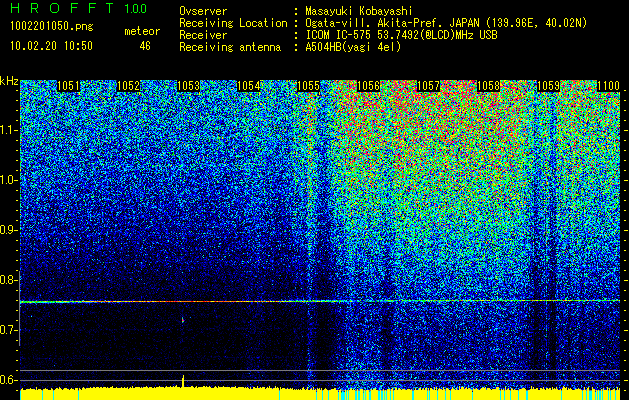Click the 1053 time marker
Screen dimensions: 629x400
point(188,86)
